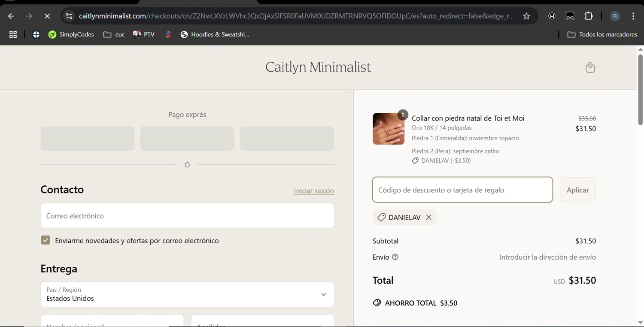Open the Extensions puzzle menu
The image size is (644, 327).
(589, 16)
